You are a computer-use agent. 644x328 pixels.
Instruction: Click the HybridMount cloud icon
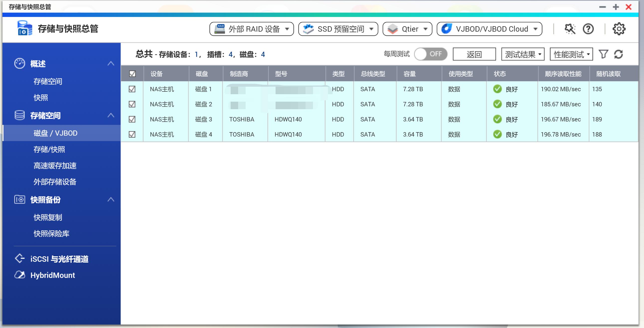click(x=19, y=275)
